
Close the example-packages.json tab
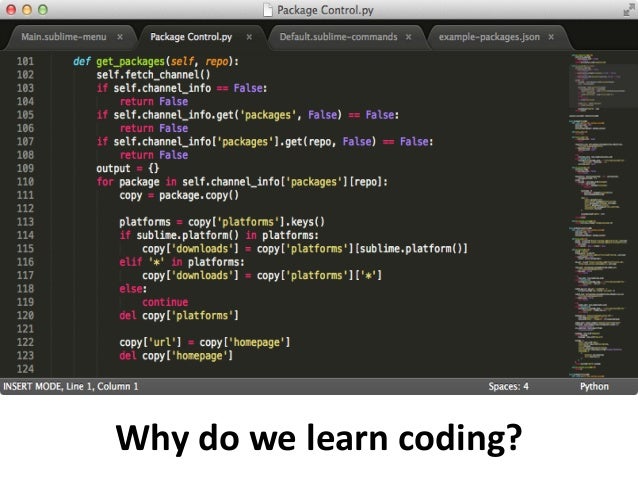[551, 37]
